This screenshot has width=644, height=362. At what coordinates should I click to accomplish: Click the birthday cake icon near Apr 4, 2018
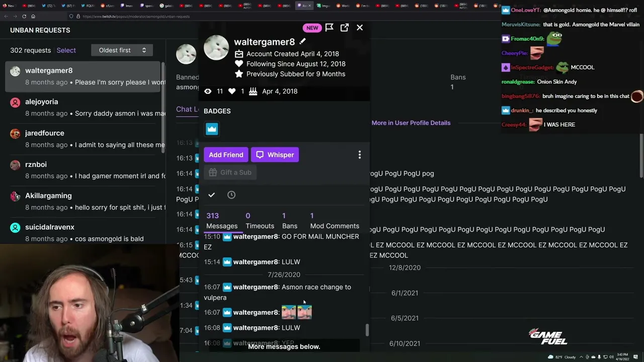253,91
